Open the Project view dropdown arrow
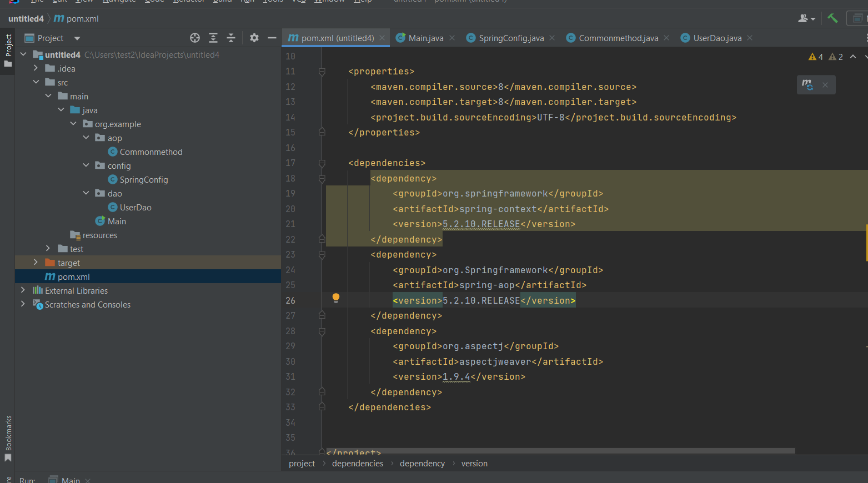The height and width of the screenshot is (483, 868). pyautogui.click(x=77, y=38)
